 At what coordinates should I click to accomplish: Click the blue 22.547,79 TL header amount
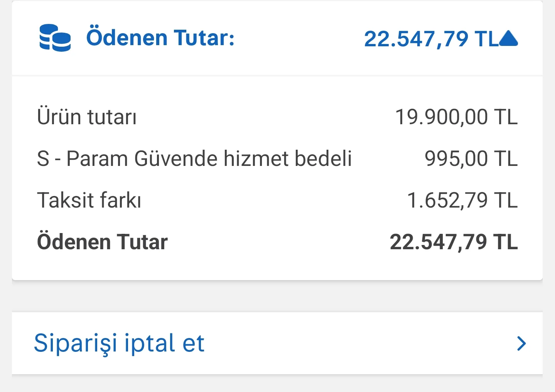click(x=431, y=39)
